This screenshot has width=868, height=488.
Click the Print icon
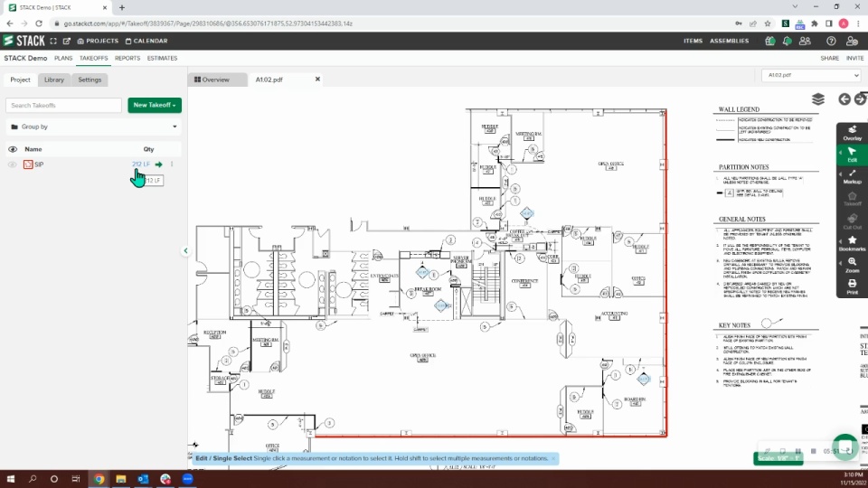point(852,286)
